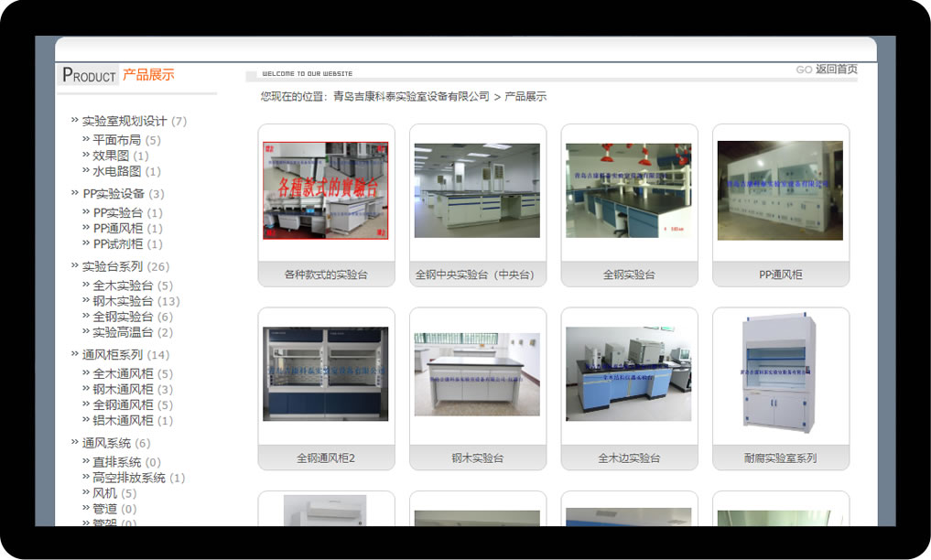The height and width of the screenshot is (560, 931).
Task: Open the 通风系统 (6) category
Action: tap(115, 443)
